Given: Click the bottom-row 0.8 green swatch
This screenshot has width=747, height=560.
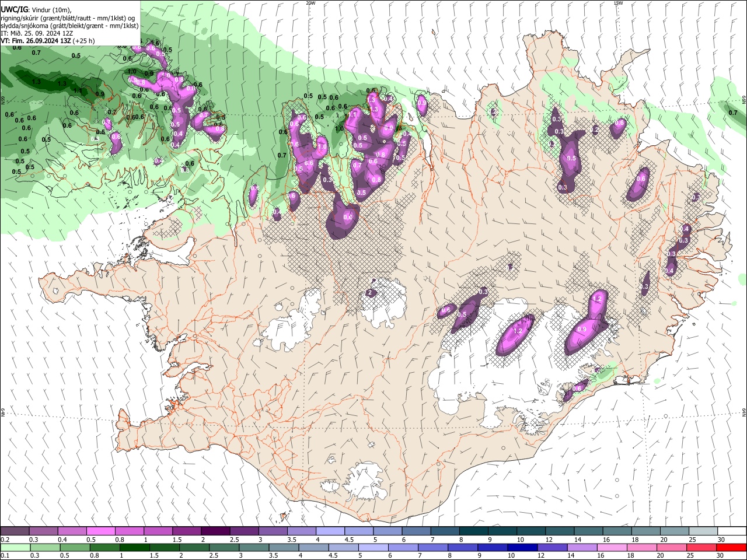Looking at the screenshot, I should point(104,548).
